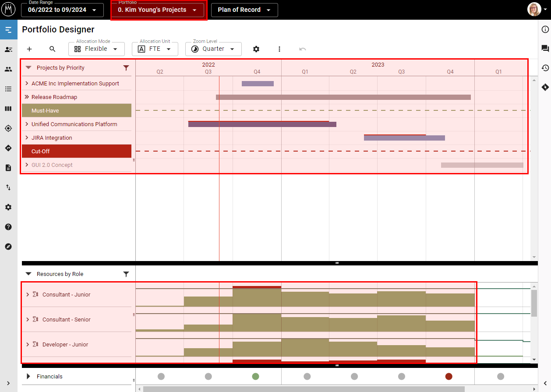Click the red financials status dot
The image size is (551, 392).
(x=449, y=377)
